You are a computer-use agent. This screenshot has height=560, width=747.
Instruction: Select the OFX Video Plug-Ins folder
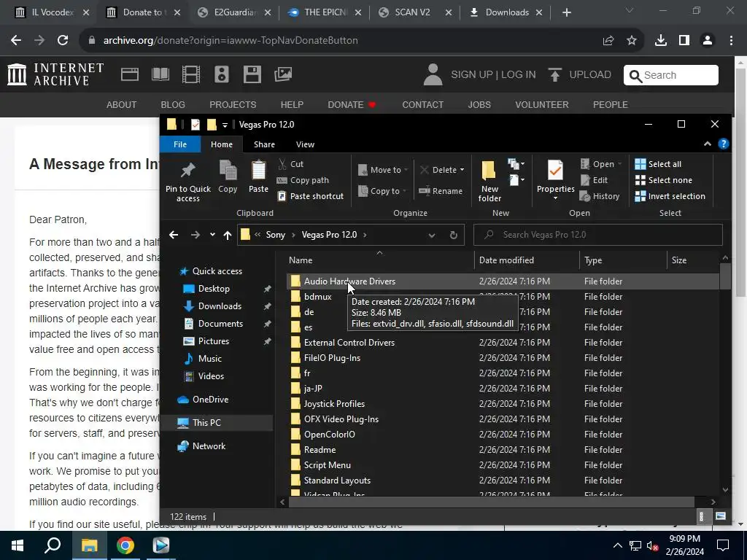tap(341, 419)
